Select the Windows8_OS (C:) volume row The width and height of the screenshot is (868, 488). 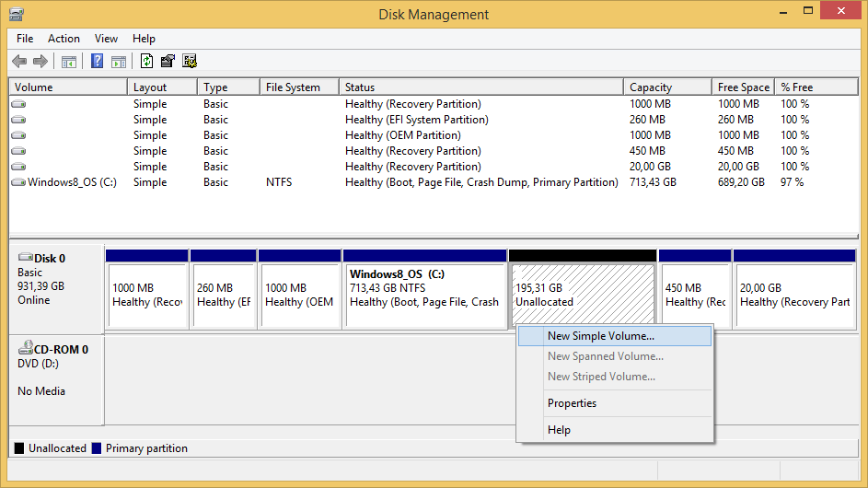72,182
